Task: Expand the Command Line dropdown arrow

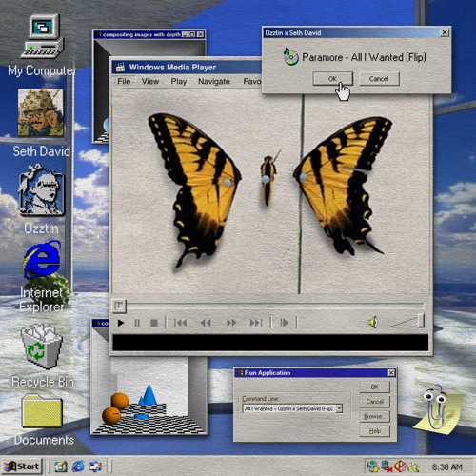Action: click(339, 408)
